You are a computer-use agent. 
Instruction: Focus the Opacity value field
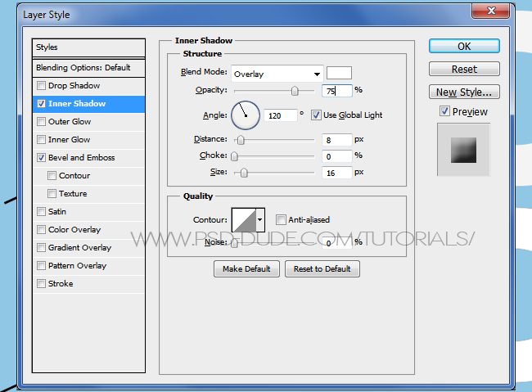337,91
